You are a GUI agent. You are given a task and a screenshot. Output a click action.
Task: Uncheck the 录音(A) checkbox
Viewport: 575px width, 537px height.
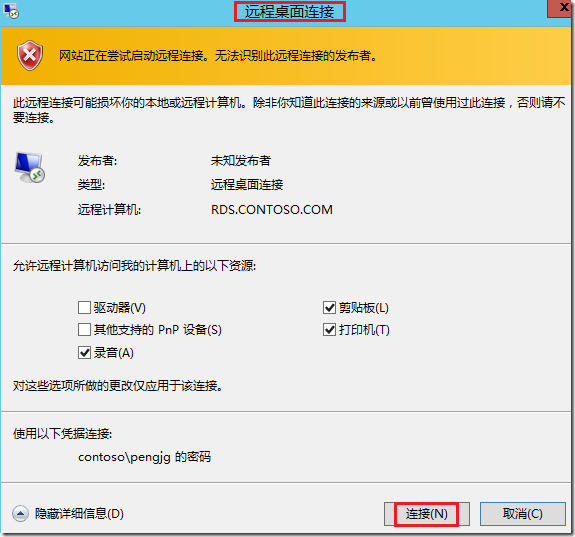(84, 352)
